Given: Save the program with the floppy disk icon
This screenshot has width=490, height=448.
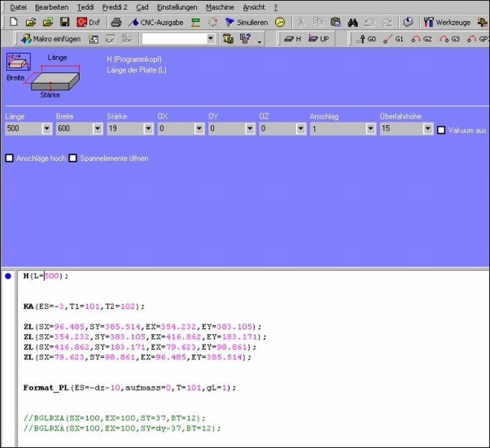Looking at the screenshot, I should (64, 22).
